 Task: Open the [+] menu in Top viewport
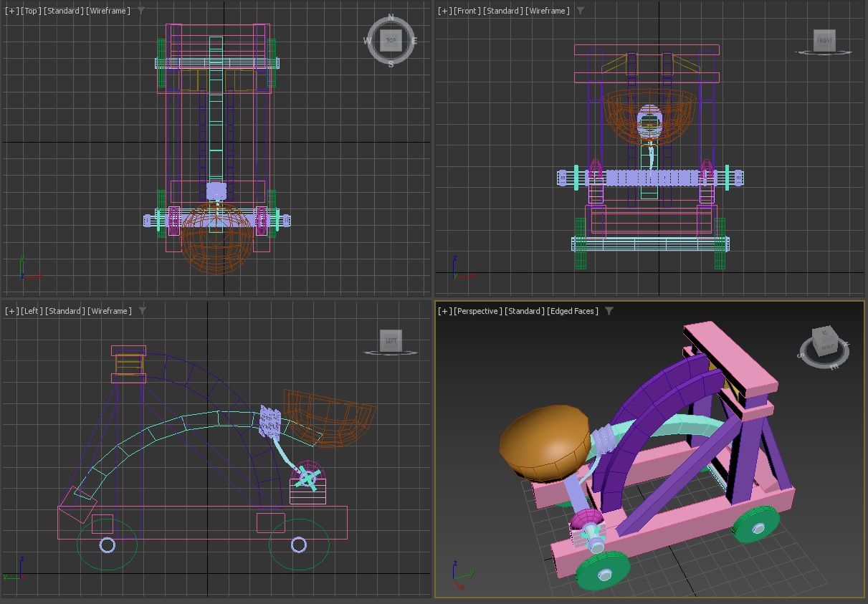[11, 11]
